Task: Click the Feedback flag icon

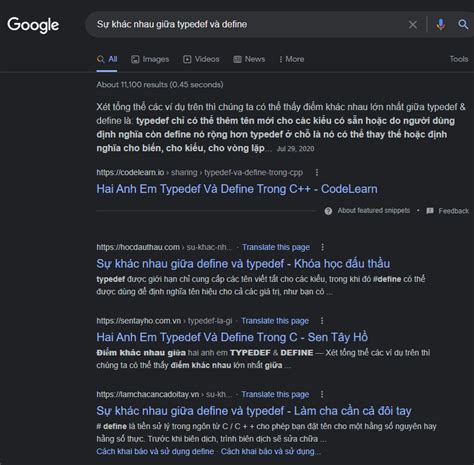Action: point(430,211)
